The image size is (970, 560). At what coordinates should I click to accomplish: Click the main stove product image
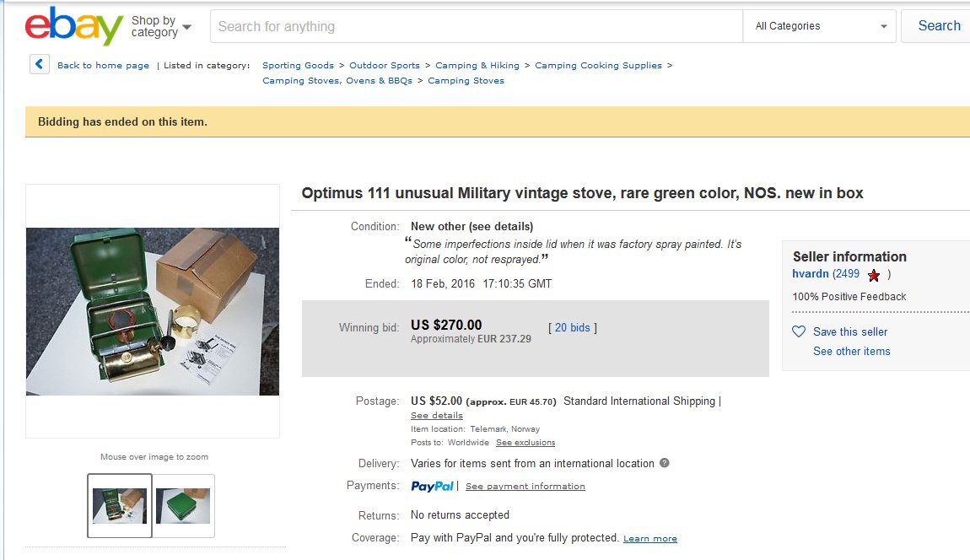click(x=153, y=311)
